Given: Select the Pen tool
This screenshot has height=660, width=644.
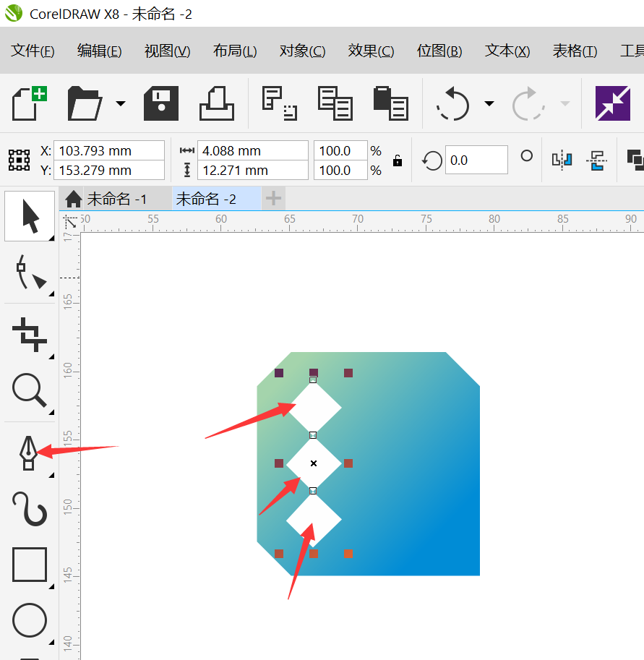Looking at the screenshot, I should click(29, 453).
